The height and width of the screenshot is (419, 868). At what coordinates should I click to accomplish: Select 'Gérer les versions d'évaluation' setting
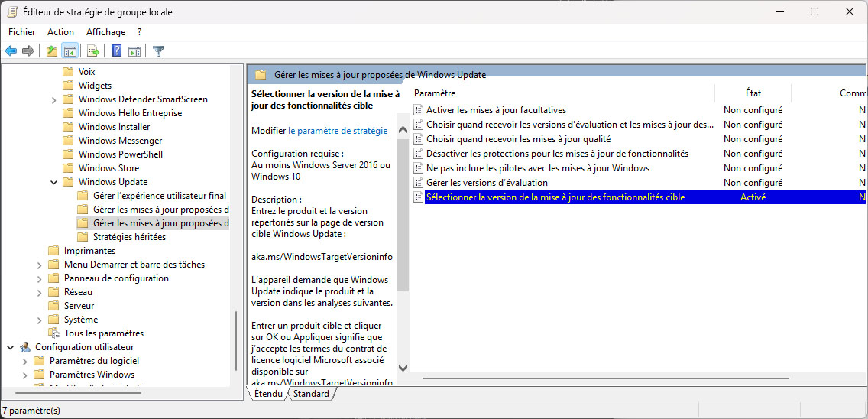click(487, 183)
